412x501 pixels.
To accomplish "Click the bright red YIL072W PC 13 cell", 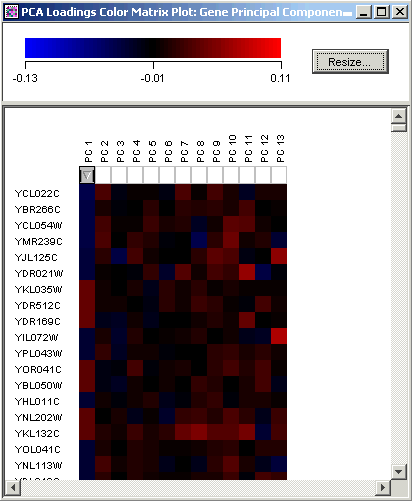I will tap(279, 336).
